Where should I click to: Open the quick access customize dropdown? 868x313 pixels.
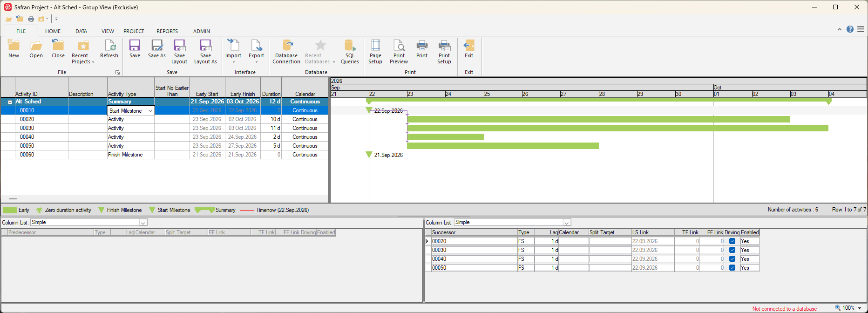click(x=56, y=19)
